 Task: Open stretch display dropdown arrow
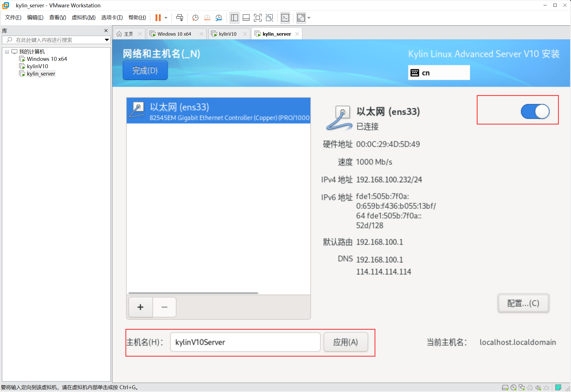coord(309,18)
